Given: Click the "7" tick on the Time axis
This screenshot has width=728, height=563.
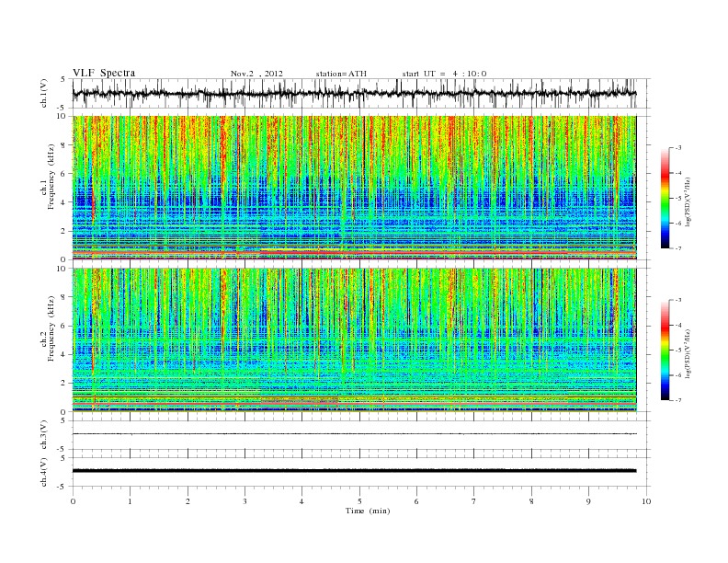Looking at the screenshot, I should [x=474, y=501].
